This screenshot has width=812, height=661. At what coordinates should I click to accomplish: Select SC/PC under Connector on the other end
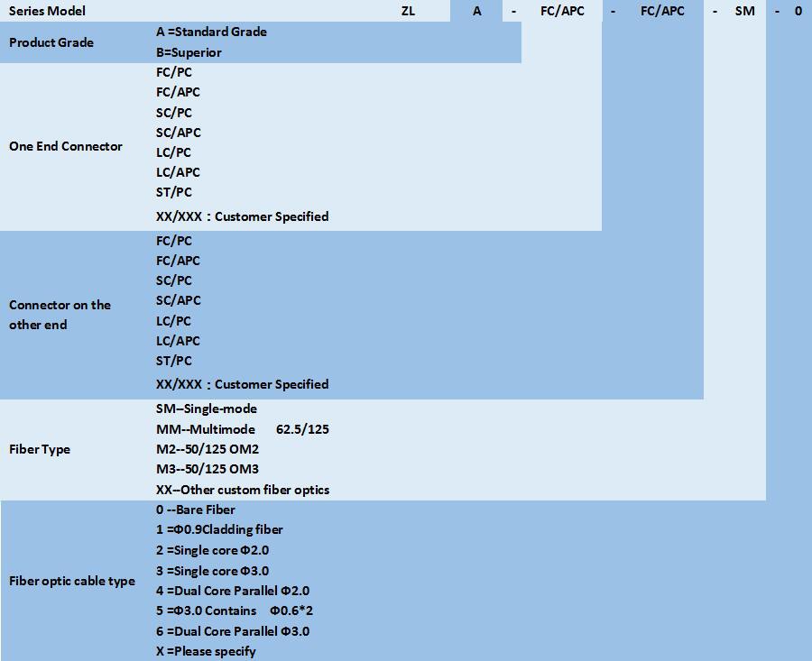[174, 280]
